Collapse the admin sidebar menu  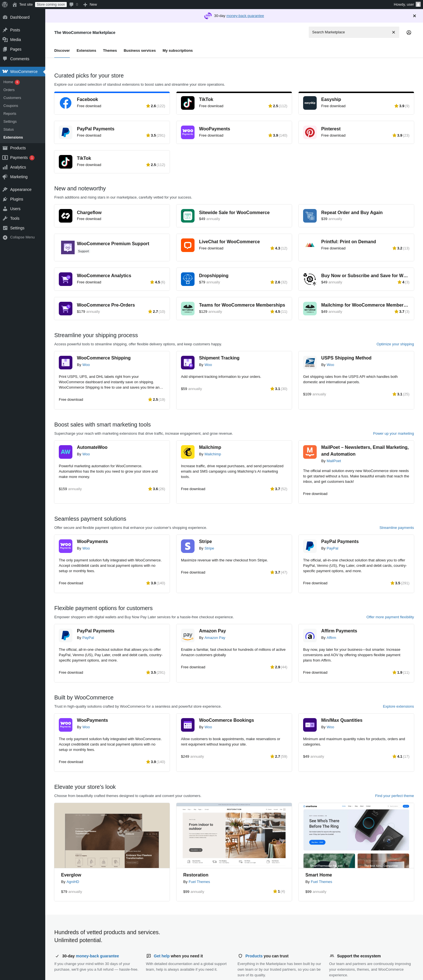pyautogui.click(x=22, y=237)
